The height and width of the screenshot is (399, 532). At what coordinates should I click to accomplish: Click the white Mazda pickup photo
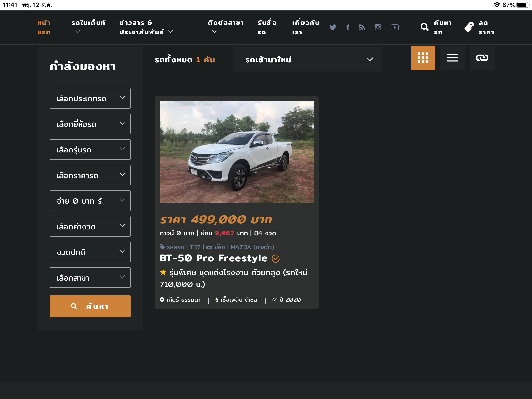[x=236, y=152]
